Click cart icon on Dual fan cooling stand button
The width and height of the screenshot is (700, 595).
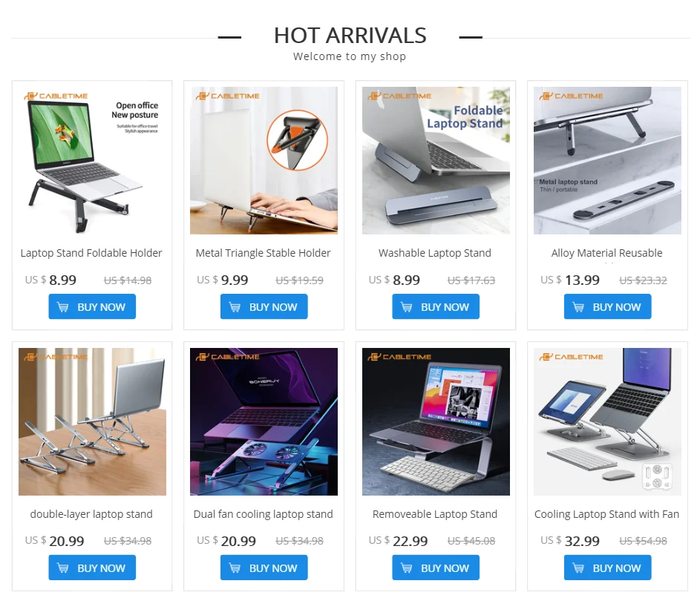[x=235, y=568]
